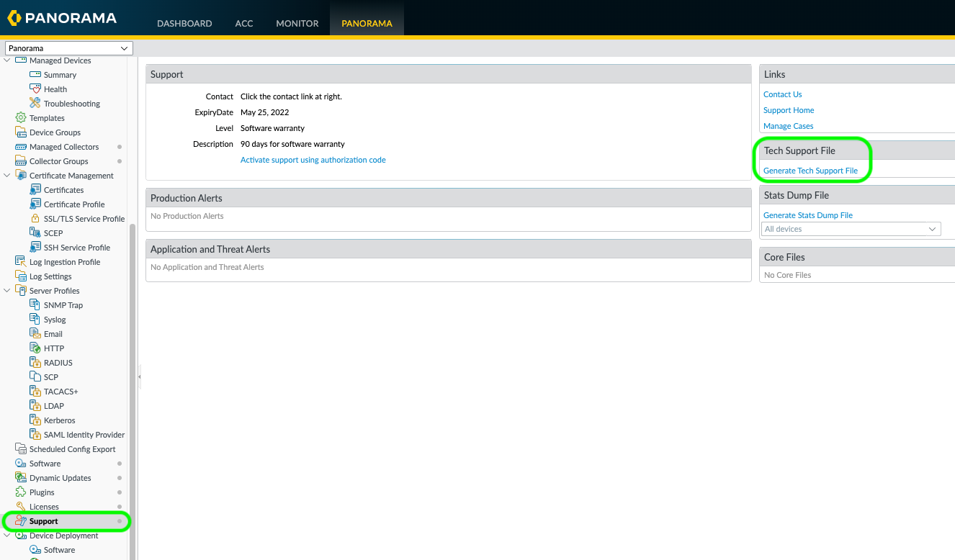
Task: Select the Summary monitor icon
Action: coord(35,75)
